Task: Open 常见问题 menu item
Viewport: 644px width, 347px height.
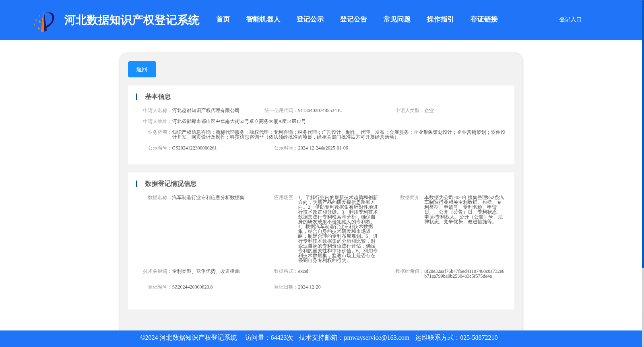Action: tap(397, 19)
